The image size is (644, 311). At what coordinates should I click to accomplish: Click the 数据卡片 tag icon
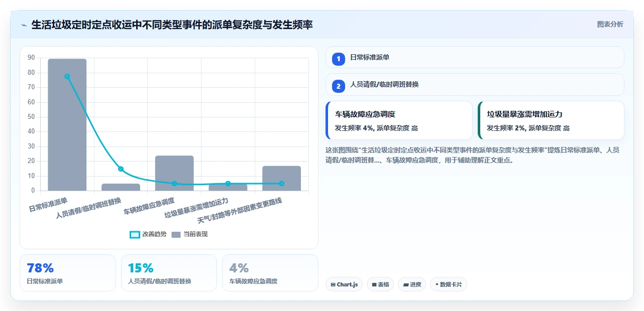[437, 284]
